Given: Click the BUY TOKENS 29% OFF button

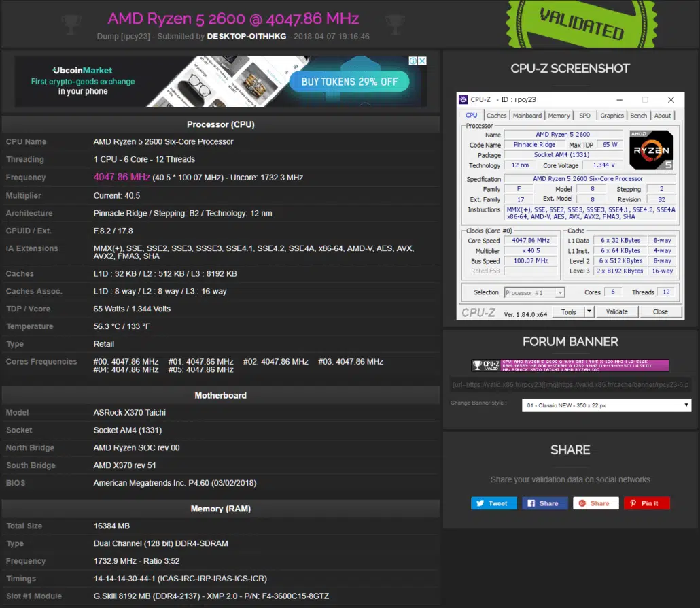Looking at the screenshot, I should (x=349, y=82).
